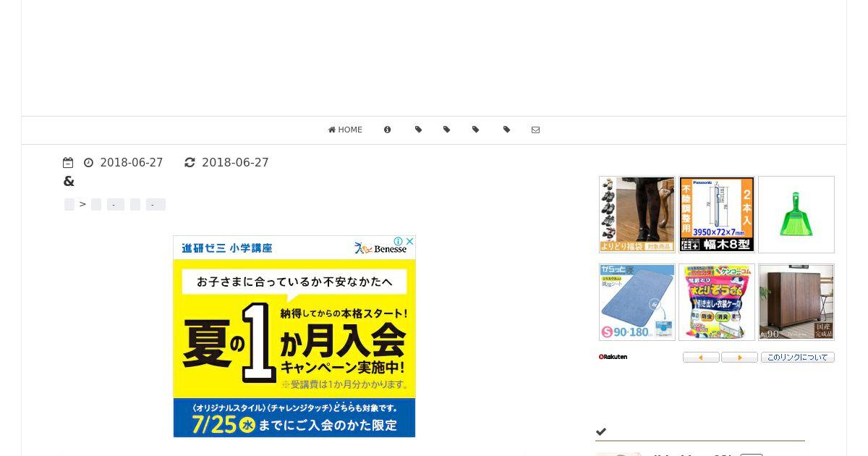Click the first breadcrumb box before the arrow
868x456 pixels.
69,205
